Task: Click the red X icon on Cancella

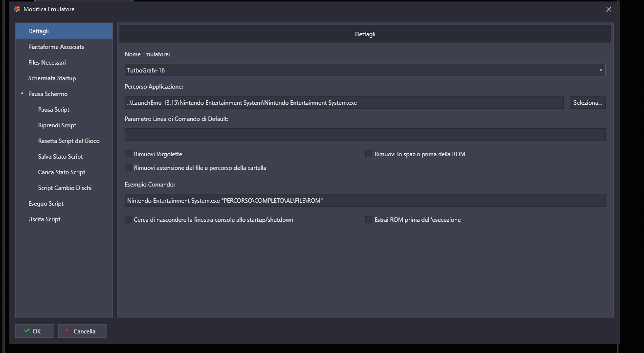Action: tap(67, 331)
